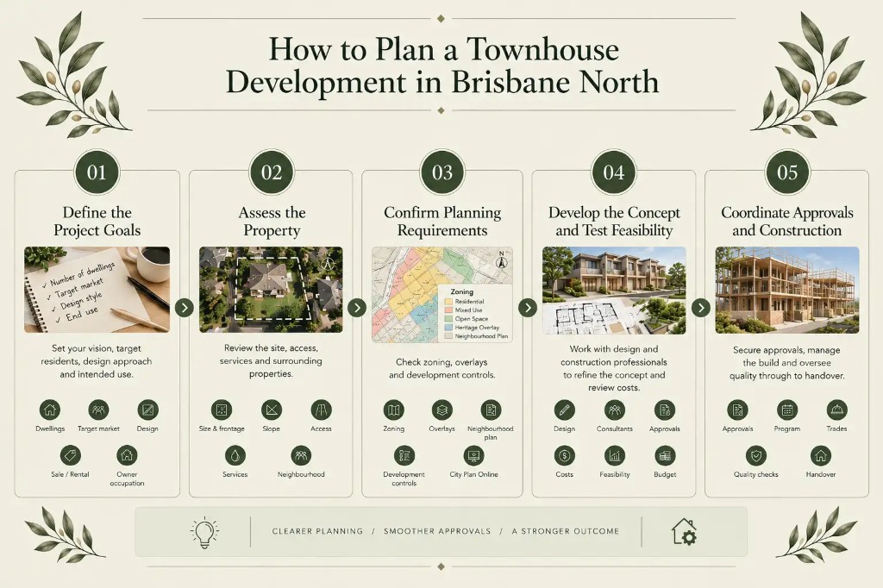Select the Costs dollar icon

coord(564,455)
